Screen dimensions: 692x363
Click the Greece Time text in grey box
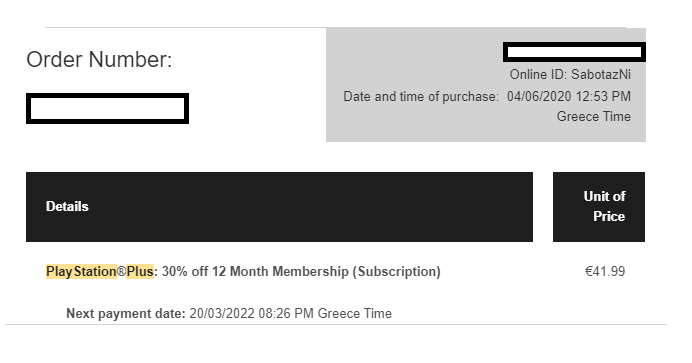pyautogui.click(x=594, y=116)
